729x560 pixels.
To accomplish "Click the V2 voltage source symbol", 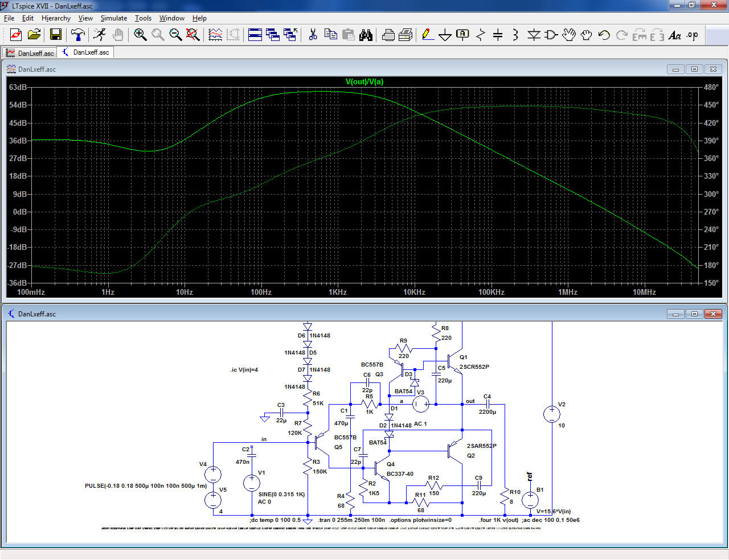I will pyautogui.click(x=551, y=414).
